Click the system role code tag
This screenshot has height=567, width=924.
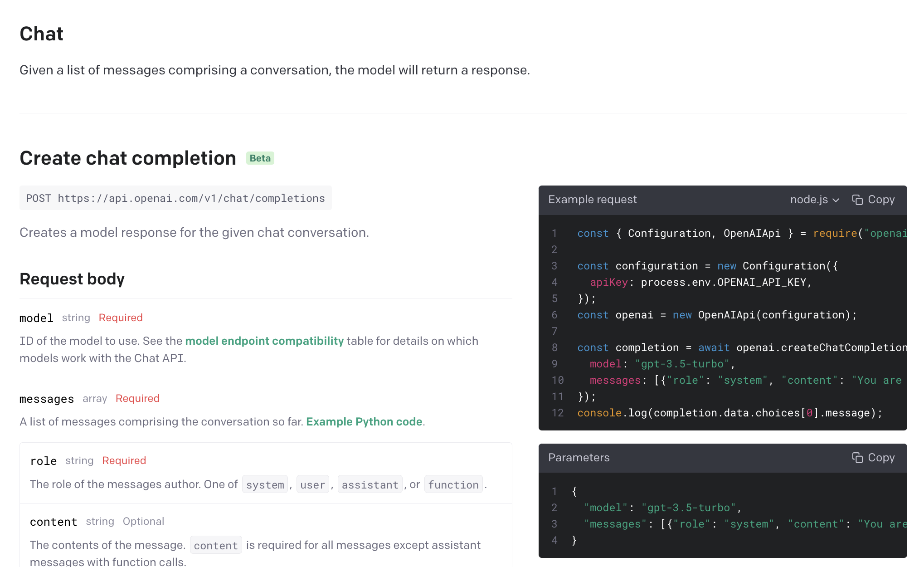265,485
